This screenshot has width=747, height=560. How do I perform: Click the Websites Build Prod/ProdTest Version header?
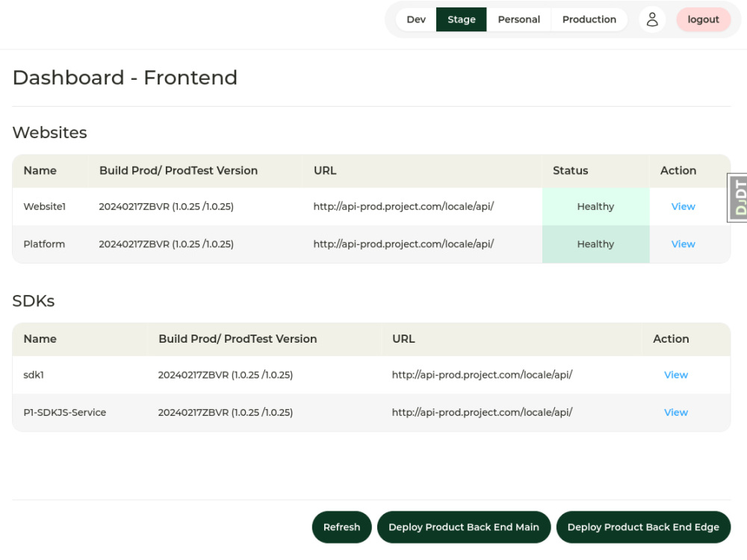coord(179,170)
